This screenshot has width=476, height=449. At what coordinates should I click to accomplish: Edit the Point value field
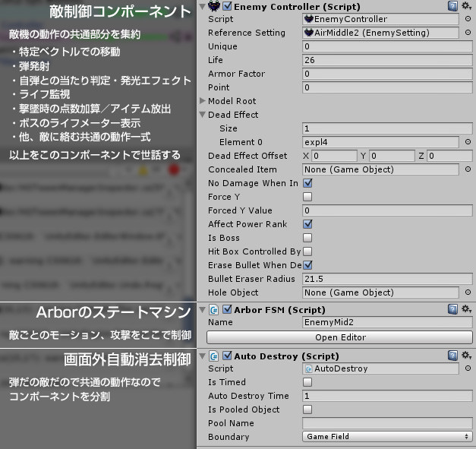coord(387,87)
